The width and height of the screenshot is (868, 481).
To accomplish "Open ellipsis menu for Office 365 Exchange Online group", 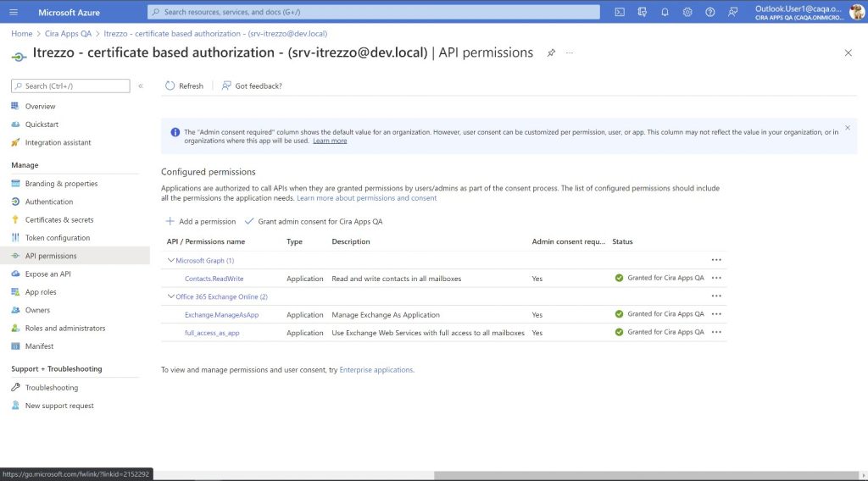I will (716, 296).
